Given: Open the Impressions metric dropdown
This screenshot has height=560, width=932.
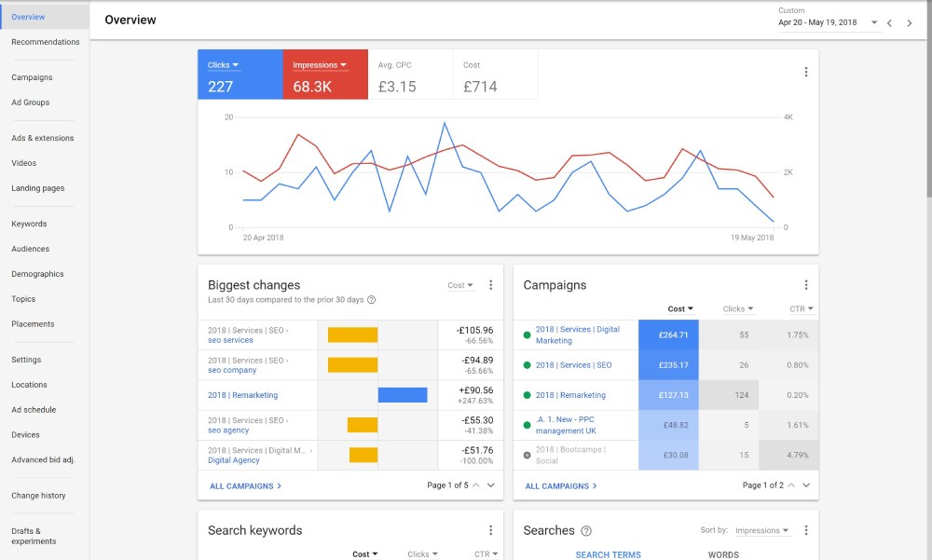Looking at the screenshot, I should point(320,65).
